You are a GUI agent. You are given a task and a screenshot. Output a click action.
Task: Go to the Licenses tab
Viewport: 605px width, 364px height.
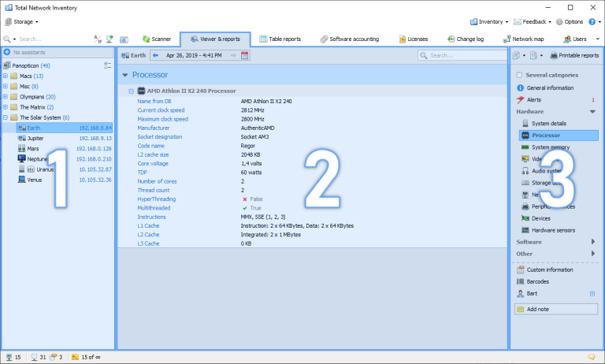point(414,39)
